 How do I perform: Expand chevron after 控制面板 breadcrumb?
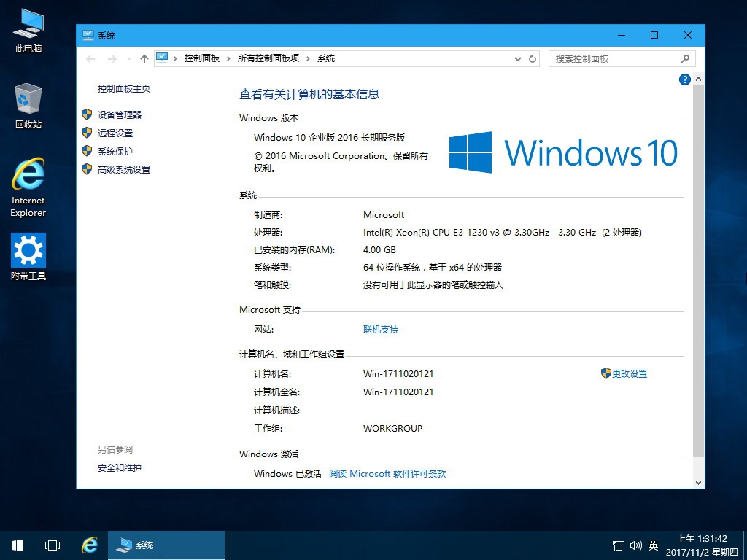[228, 58]
